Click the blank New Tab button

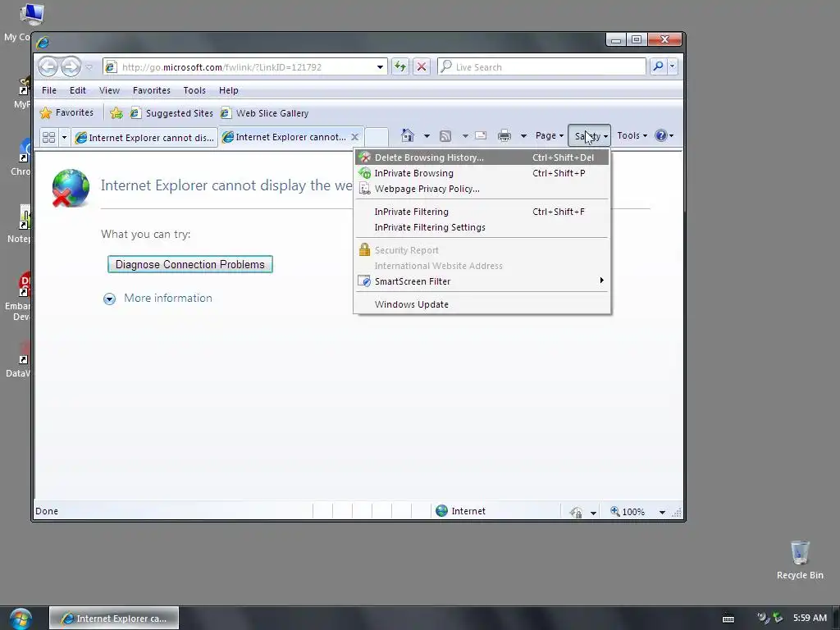[x=377, y=137]
